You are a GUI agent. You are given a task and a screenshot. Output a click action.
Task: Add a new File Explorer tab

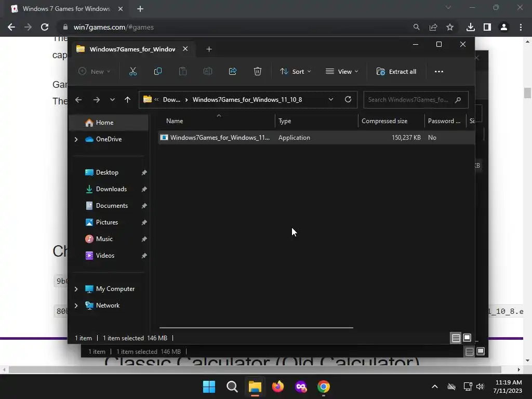click(209, 49)
